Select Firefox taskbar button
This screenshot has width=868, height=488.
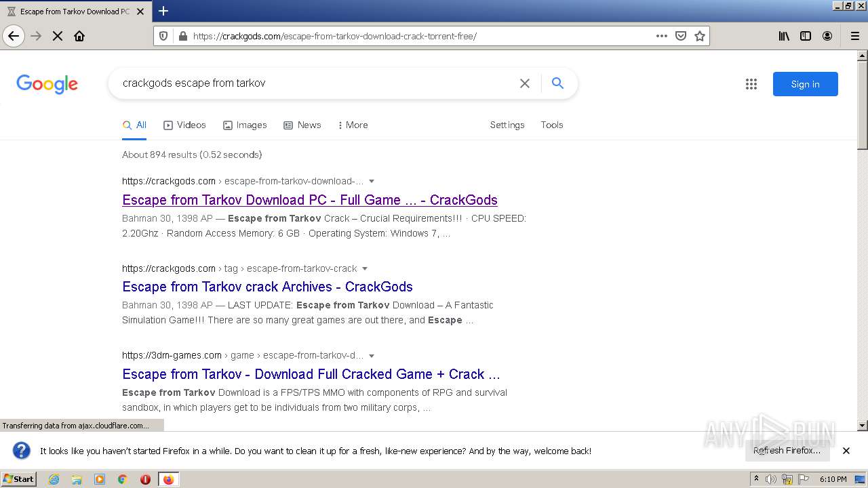168,479
